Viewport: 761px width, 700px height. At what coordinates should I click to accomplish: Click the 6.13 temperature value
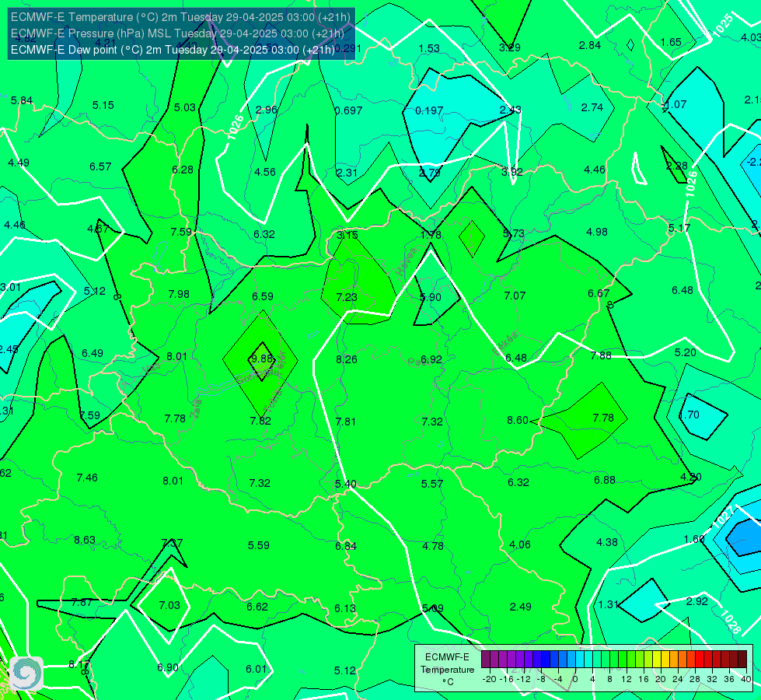tap(345, 609)
